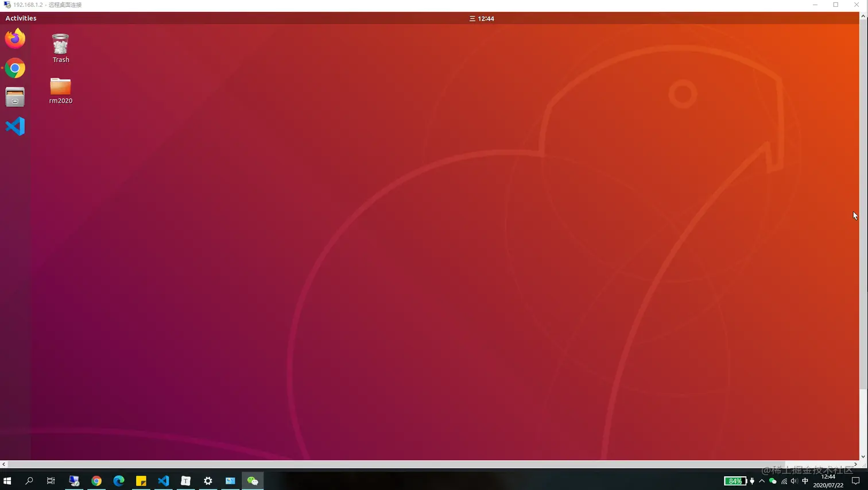Image resolution: width=868 pixels, height=490 pixels.
Task: Open Google Chrome on the Windows taskbar
Action: pos(96,481)
